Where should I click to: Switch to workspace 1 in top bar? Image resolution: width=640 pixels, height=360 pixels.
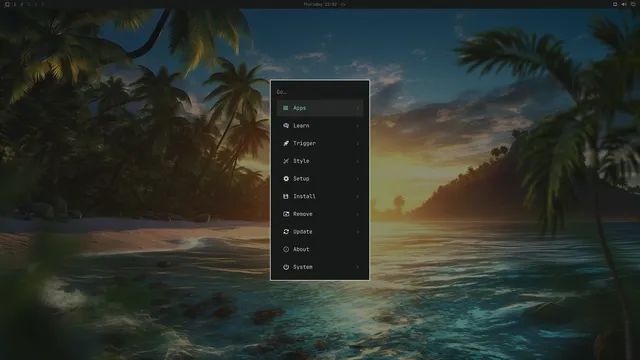pyautogui.click(x=15, y=4)
